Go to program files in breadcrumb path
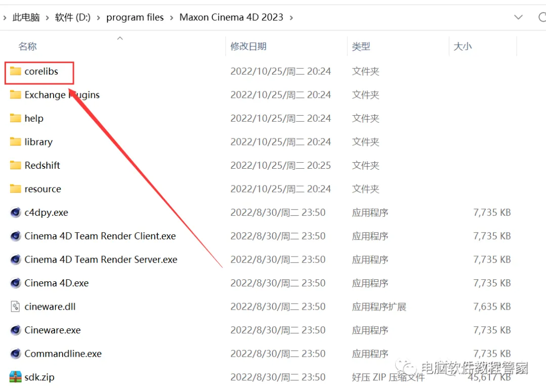Viewport: 546px width, 392px height. pyautogui.click(x=135, y=17)
